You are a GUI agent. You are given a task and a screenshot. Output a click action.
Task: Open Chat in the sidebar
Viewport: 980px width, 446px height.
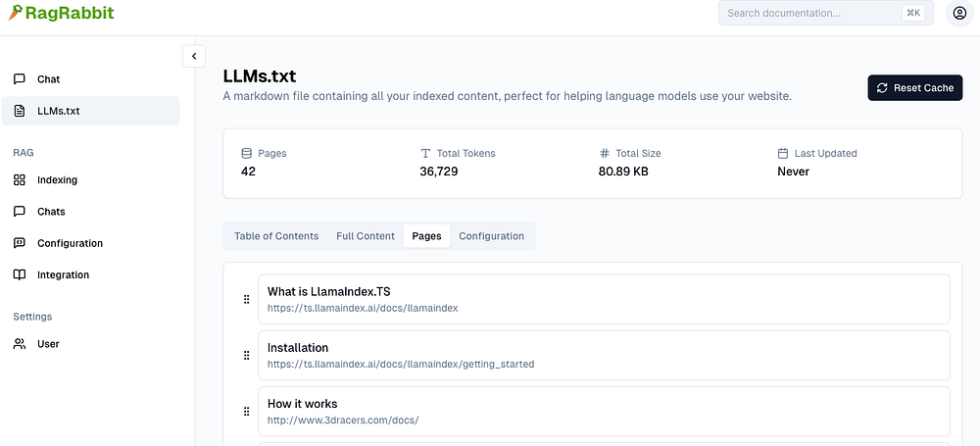(90, 78)
